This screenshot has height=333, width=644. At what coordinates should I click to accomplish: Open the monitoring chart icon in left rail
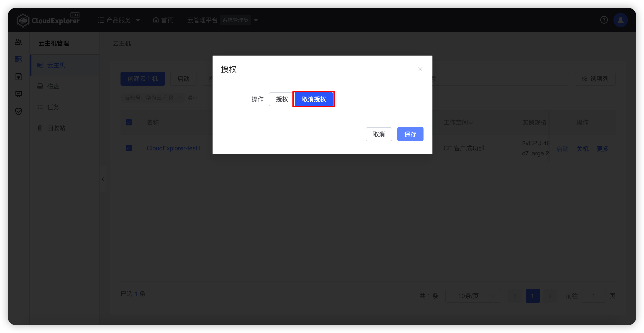click(19, 94)
